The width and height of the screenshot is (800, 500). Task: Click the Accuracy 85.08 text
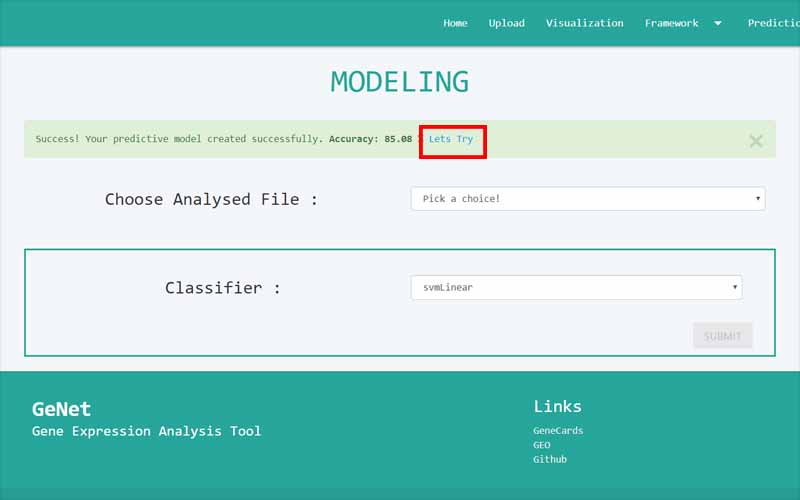370,139
